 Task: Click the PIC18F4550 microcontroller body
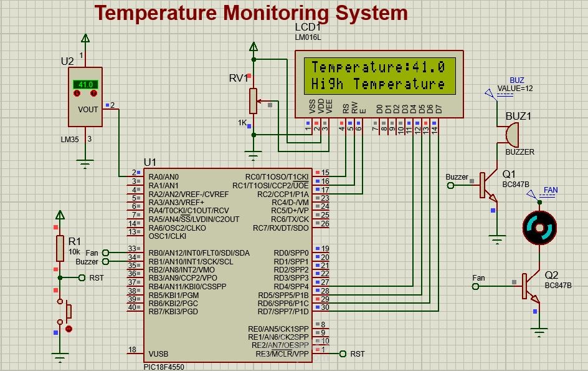pos(230,262)
